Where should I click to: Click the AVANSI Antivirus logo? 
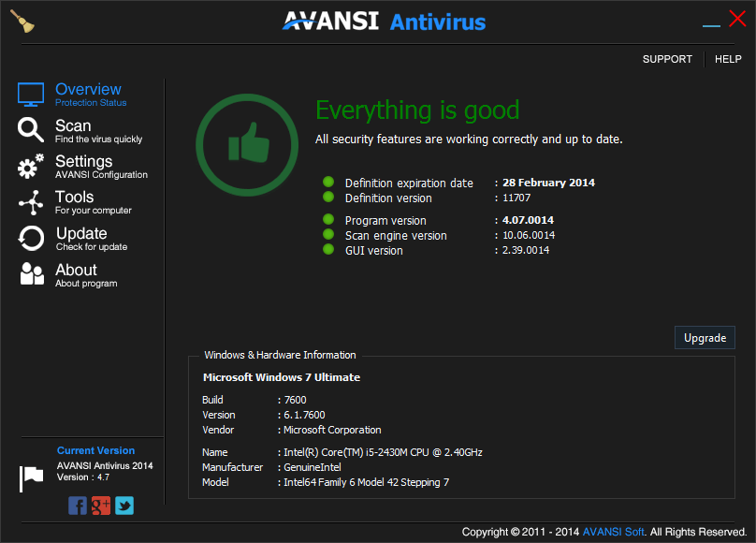click(x=384, y=22)
